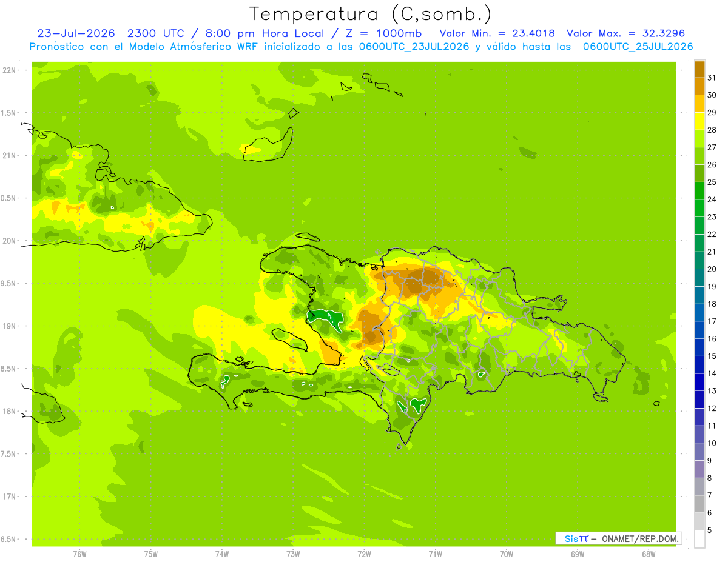Click the 'Temperatura (C,somb.)' title

(371, 14)
